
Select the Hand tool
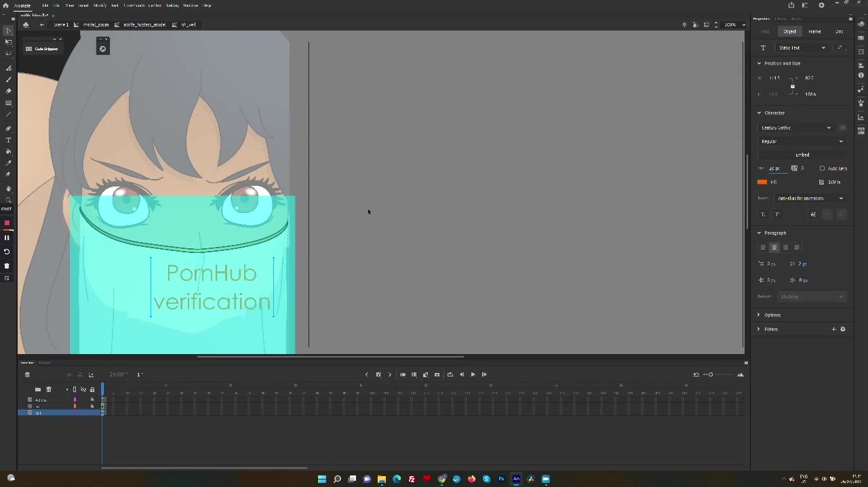pos(9,189)
